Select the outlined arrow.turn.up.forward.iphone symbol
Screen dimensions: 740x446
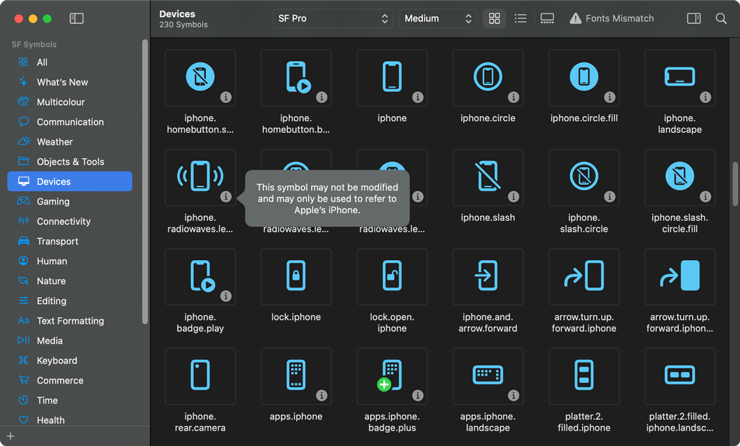584,277
